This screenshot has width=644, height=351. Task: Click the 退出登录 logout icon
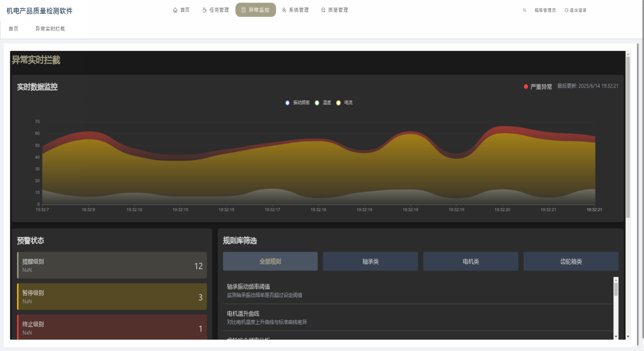click(x=566, y=10)
